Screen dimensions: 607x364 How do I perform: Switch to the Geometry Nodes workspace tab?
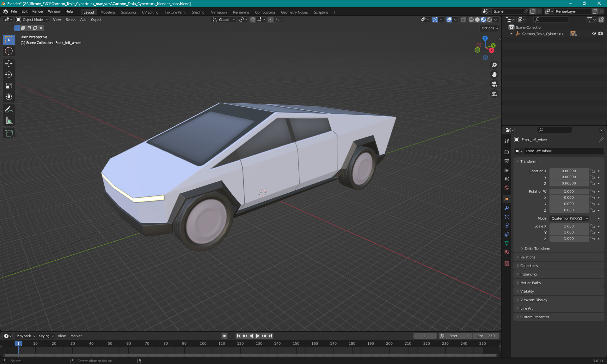(x=294, y=12)
